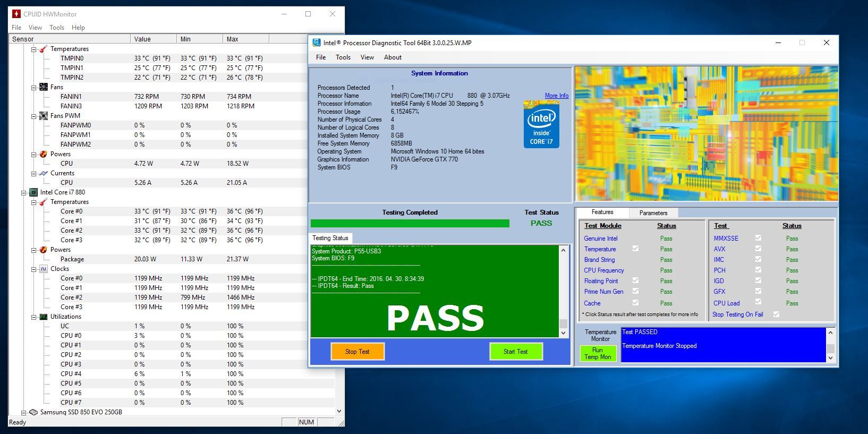
Task: Click the green testing progress bar
Action: click(410, 223)
